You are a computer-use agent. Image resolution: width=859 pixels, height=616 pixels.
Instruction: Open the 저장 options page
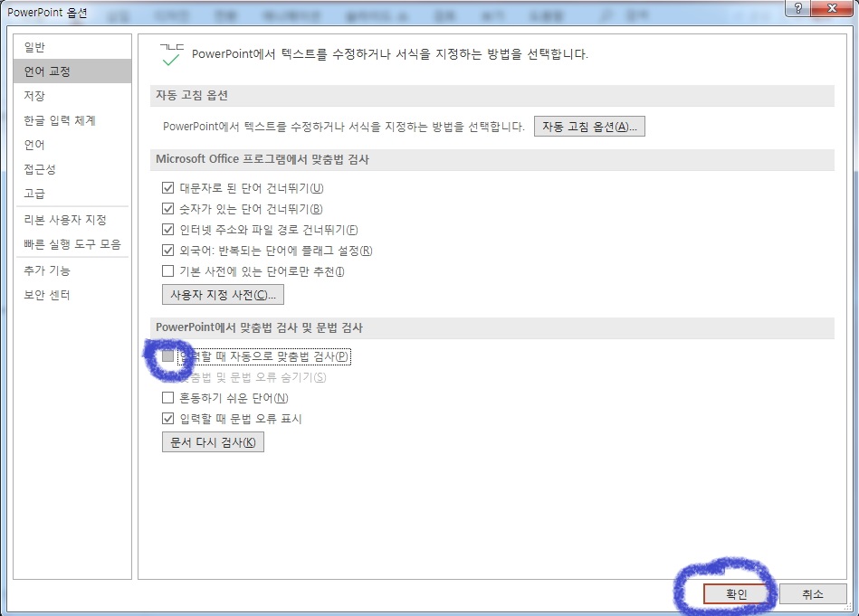(x=72, y=96)
